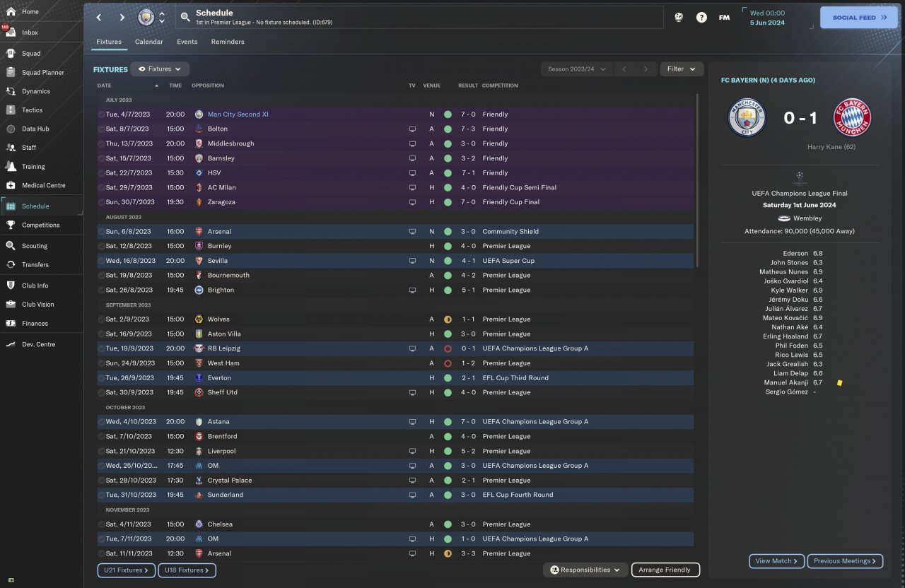Click the Arrange Friendly button
This screenshot has height=588, width=905.
(665, 570)
